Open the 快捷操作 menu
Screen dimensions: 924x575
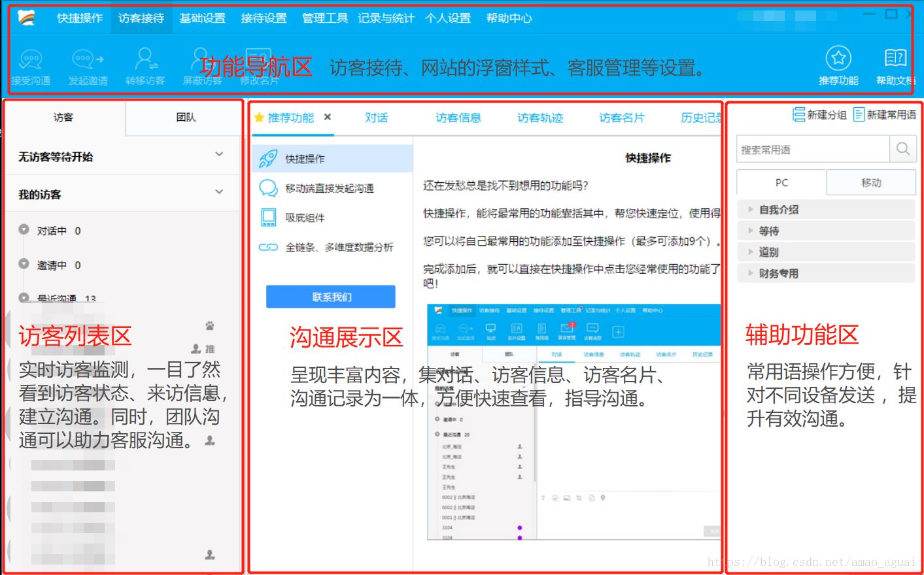coord(80,18)
